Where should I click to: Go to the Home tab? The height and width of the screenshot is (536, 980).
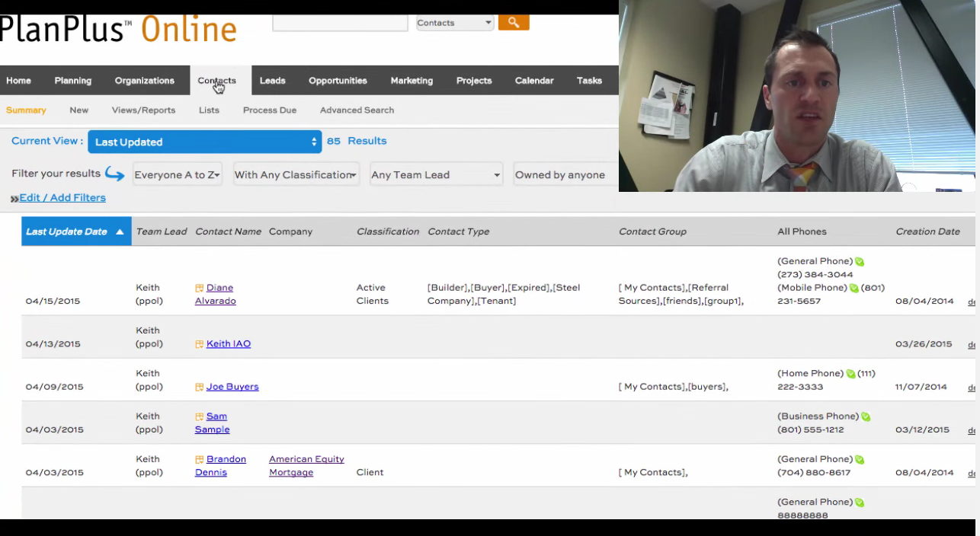[x=19, y=81]
